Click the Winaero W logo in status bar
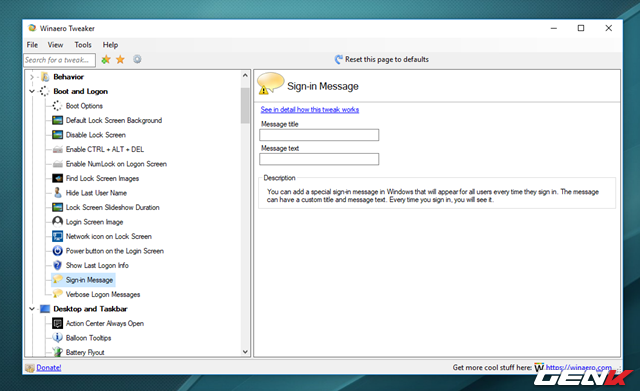The image size is (640, 391). [x=539, y=367]
